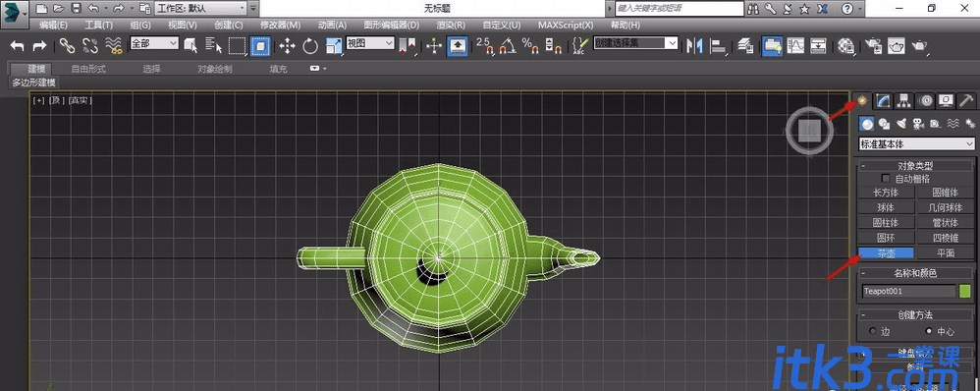The height and width of the screenshot is (391, 980).
Task: Toggle Window/Crossing selection icon
Action: (260, 45)
